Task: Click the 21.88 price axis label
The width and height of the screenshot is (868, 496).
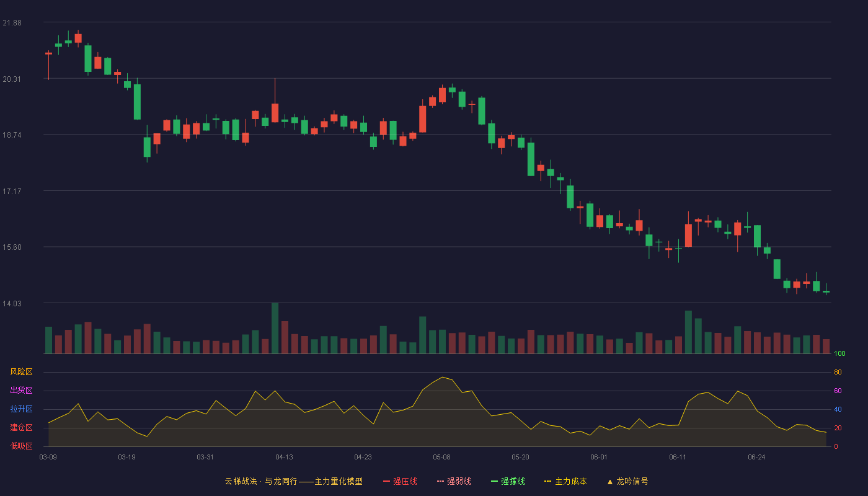Action: 12,23
